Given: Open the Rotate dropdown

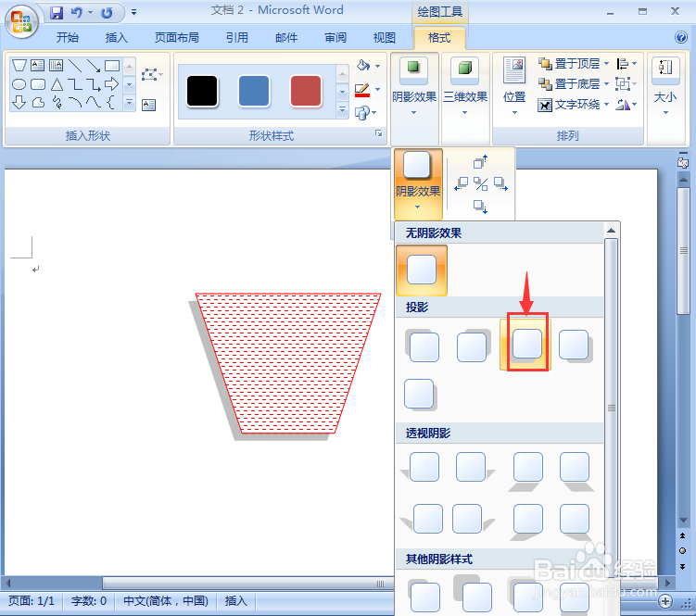Looking at the screenshot, I should click(626, 105).
